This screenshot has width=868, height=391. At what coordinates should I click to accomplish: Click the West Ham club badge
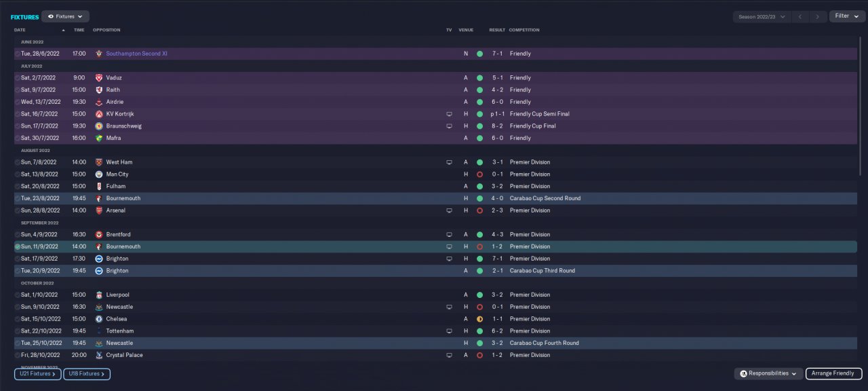[x=99, y=162]
